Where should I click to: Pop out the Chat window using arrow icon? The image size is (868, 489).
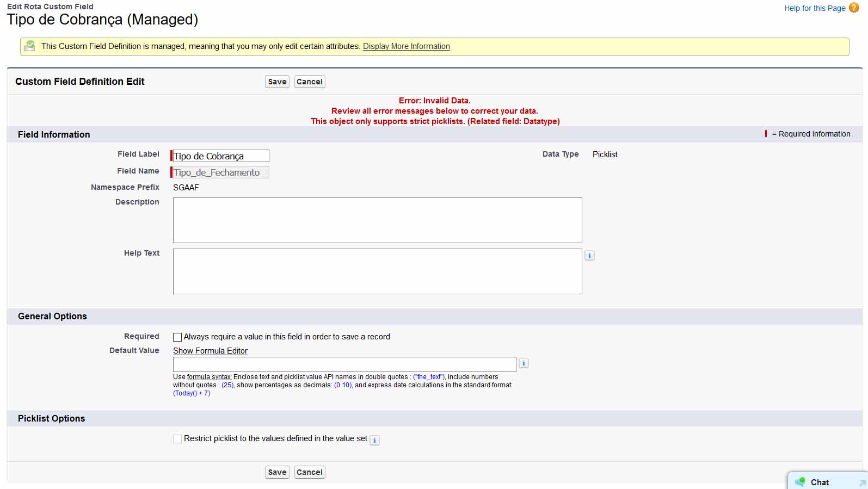point(862,482)
